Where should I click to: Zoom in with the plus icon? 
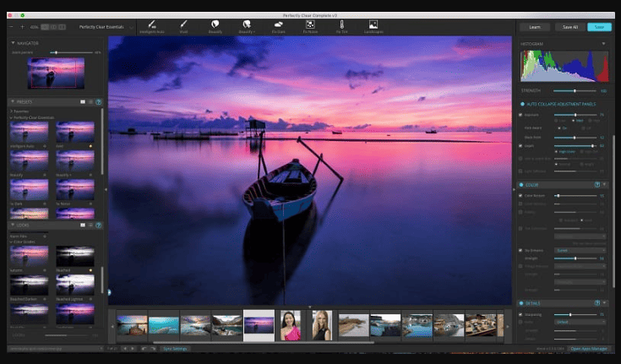click(22, 27)
